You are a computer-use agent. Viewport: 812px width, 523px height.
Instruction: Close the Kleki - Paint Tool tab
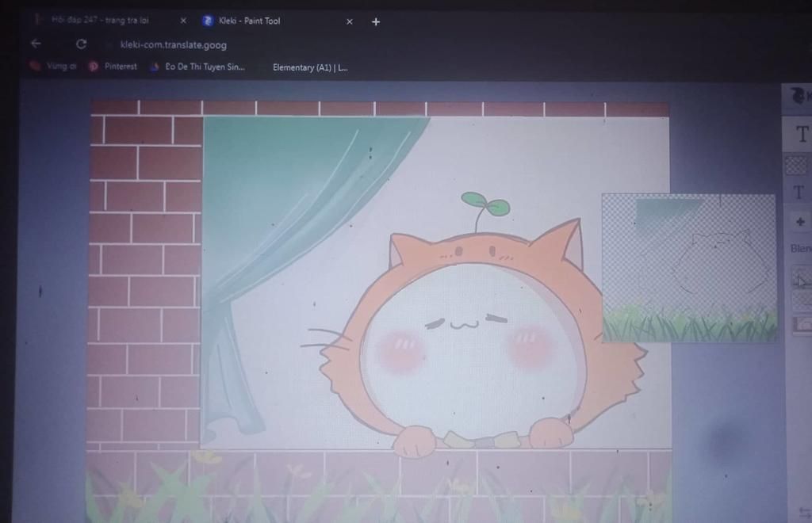pos(350,21)
